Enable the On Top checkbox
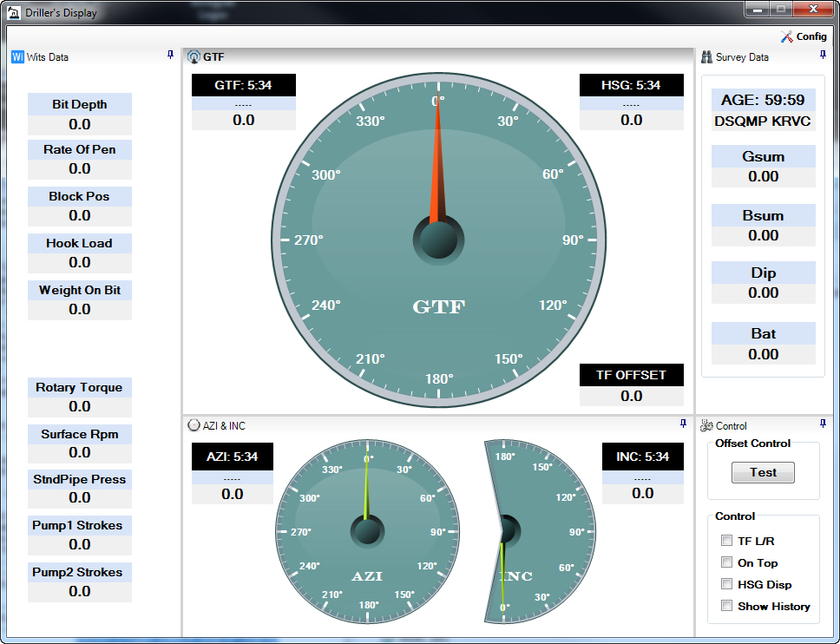Image resolution: width=840 pixels, height=644 pixels. [726, 562]
